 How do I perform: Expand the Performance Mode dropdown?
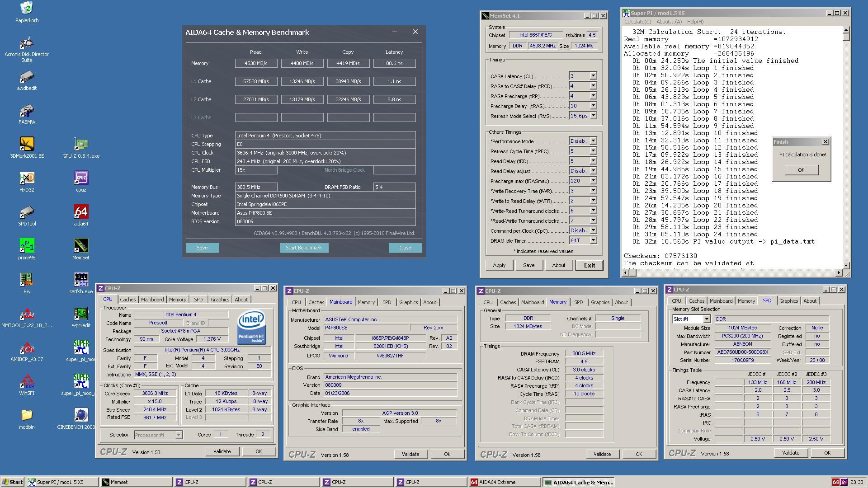593,141
